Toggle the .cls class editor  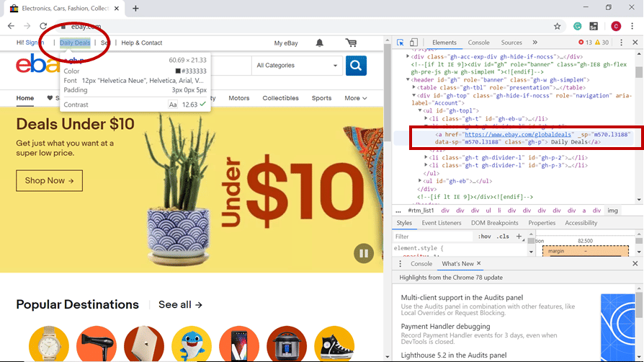[x=503, y=237]
